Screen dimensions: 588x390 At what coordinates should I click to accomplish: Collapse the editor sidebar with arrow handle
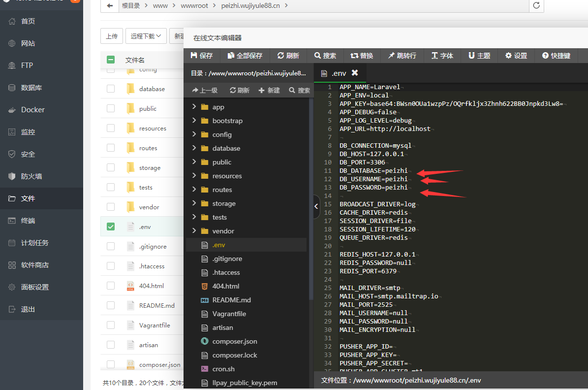(x=316, y=207)
